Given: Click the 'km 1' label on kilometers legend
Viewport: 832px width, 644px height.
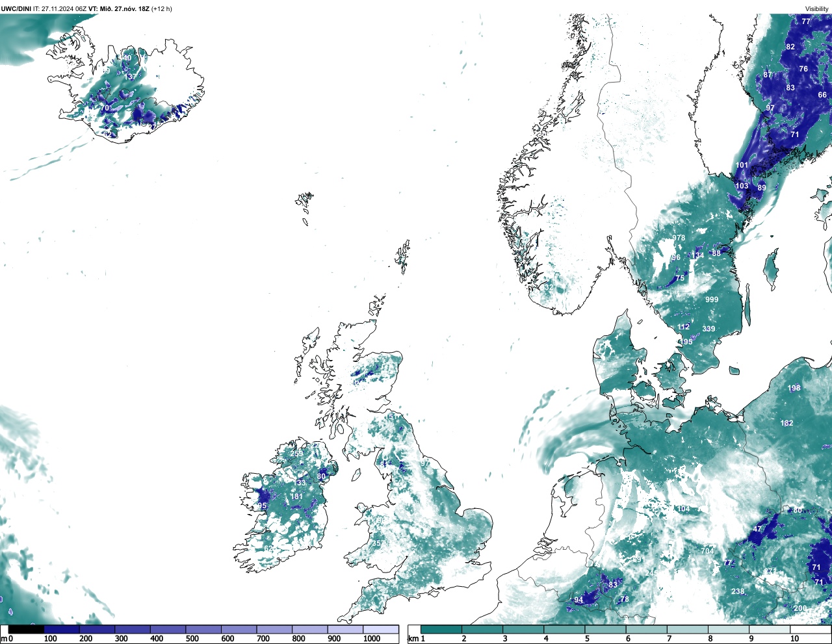Looking at the screenshot, I should (x=417, y=639).
